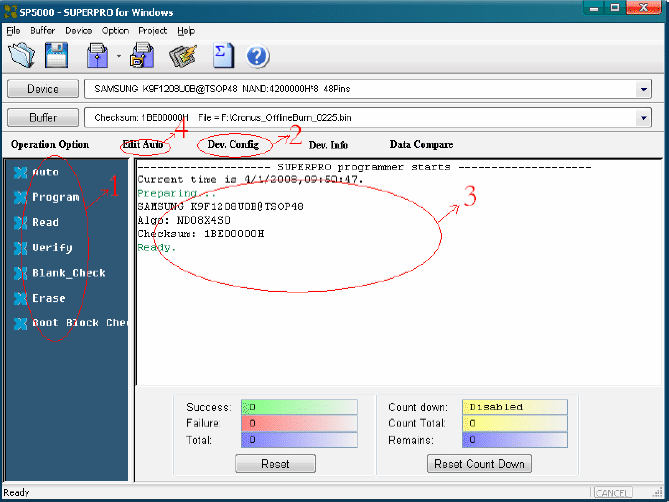669x502 pixels.
Task: Open the Project menu
Action: [x=152, y=31]
